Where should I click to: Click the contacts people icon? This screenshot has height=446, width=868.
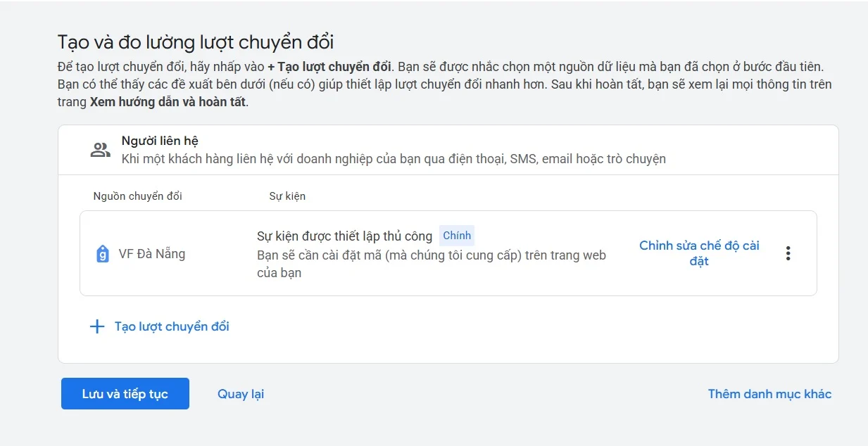click(101, 150)
